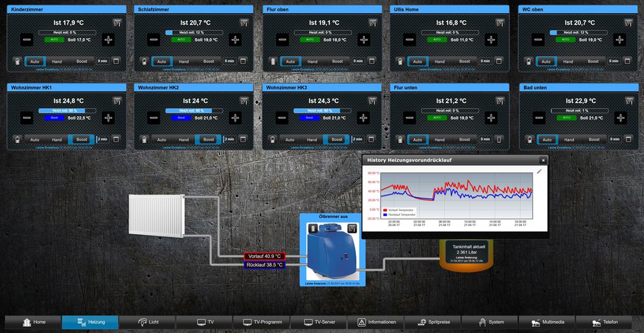644x333 pixels.
Task: Lower Wohnzimmer HK1 setpoint with minus
Action: pyautogui.click(x=26, y=118)
